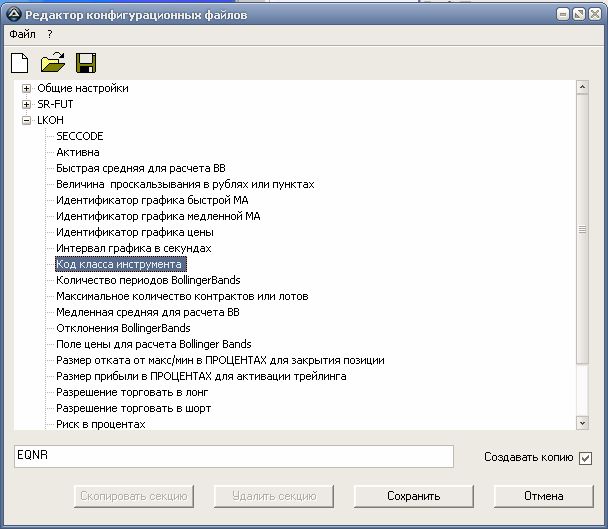The height and width of the screenshot is (529, 608).
Task: Select the Активна parameter
Action: tap(78, 152)
